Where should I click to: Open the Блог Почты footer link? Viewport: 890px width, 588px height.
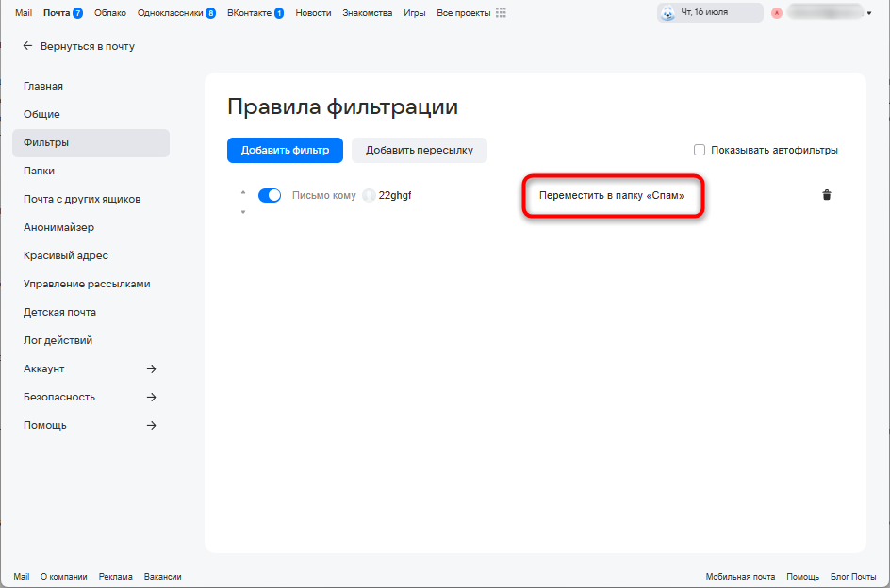(853, 576)
